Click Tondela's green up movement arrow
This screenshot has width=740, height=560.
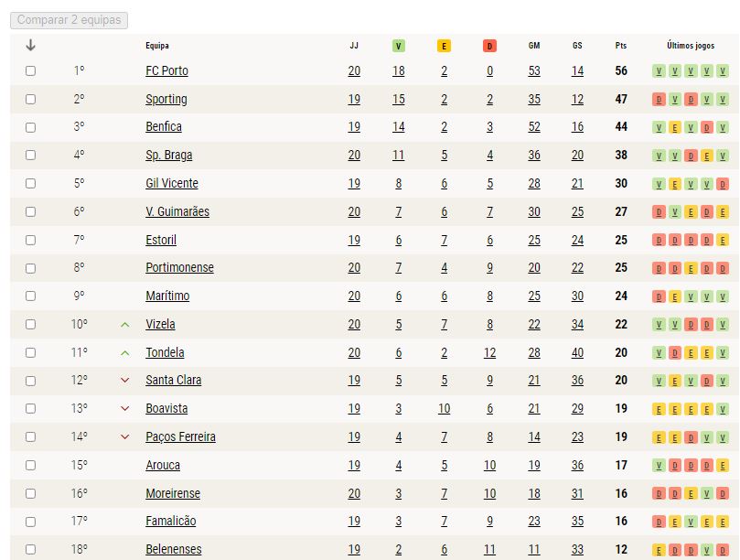click(x=125, y=352)
